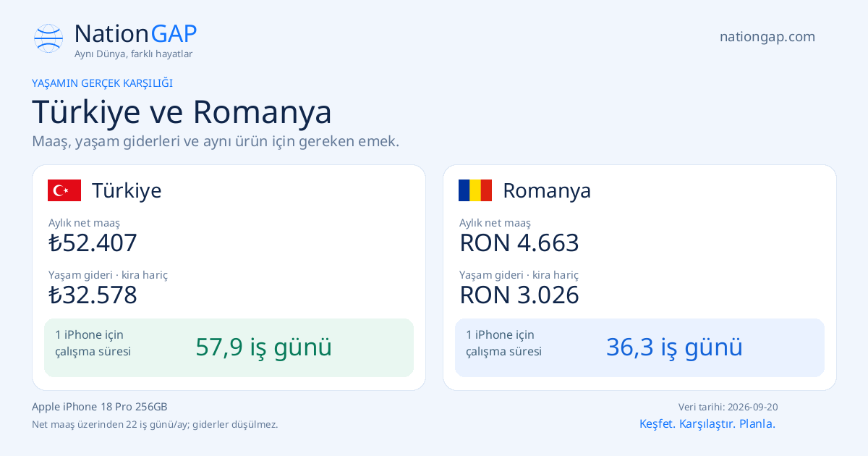Click the 'Türkiye ve Romanya' heading
This screenshot has height=456, width=868.
tap(182, 112)
